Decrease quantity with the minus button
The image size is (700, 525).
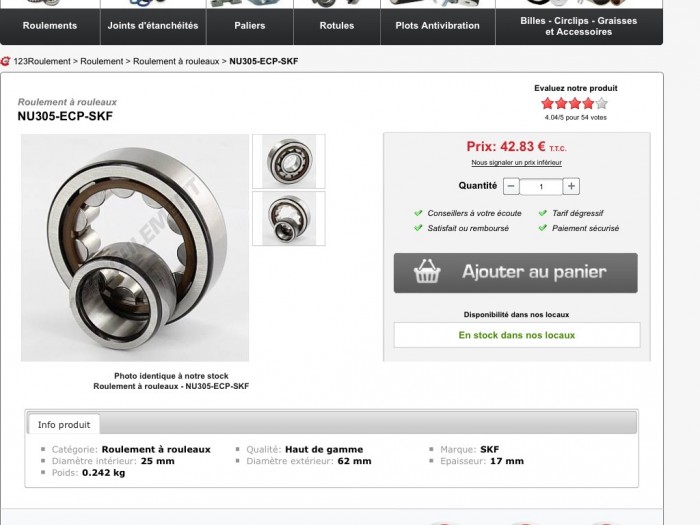click(x=511, y=186)
